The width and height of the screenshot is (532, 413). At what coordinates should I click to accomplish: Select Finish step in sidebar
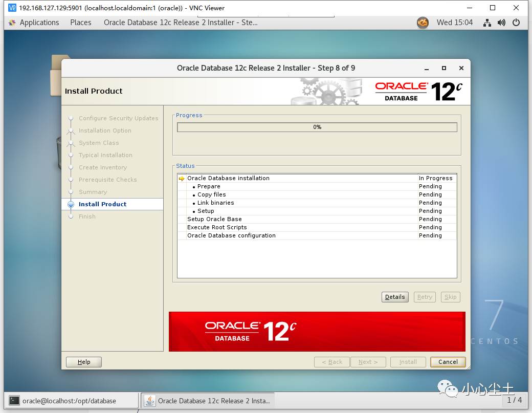click(87, 216)
